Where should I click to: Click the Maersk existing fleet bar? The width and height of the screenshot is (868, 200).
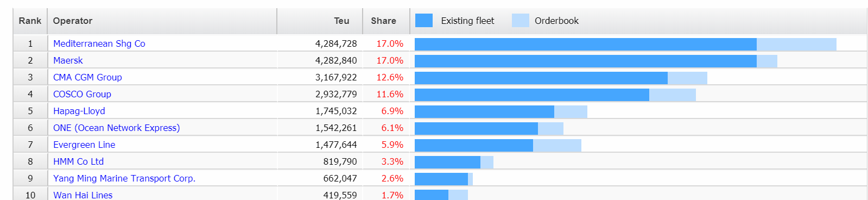coord(586,61)
